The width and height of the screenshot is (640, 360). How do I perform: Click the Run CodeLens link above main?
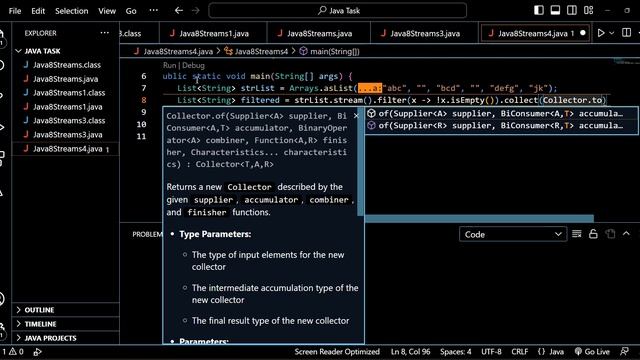point(169,65)
